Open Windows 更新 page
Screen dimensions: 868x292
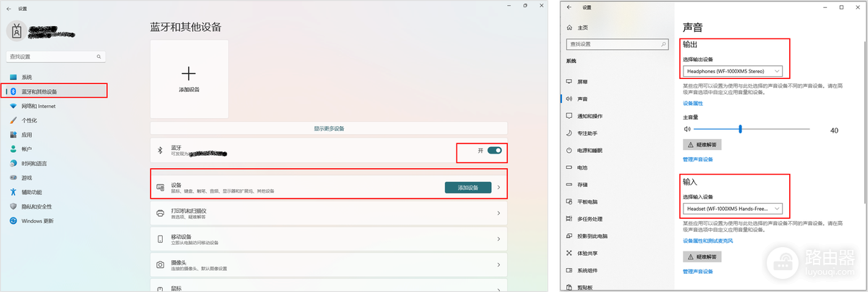click(37, 221)
